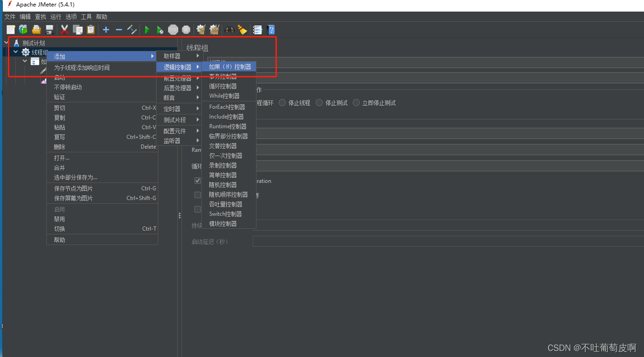The height and width of the screenshot is (357, 644).
Task: Click 删除 in the context menu
Action: coord(102,147)
